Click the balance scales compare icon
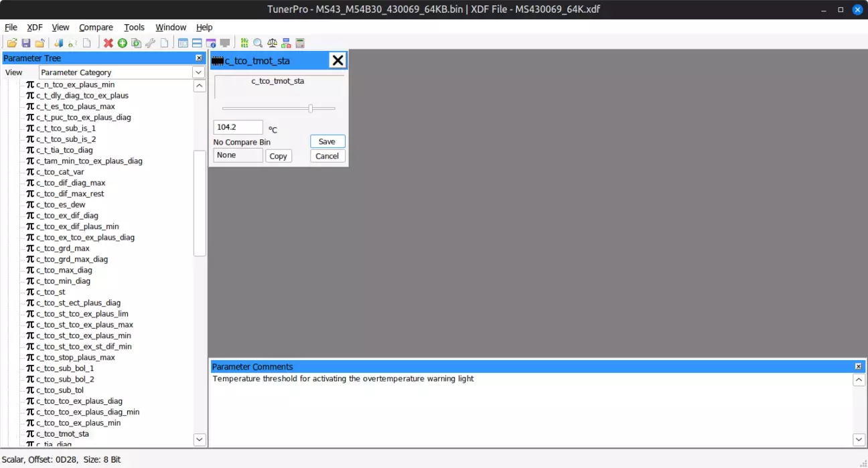The height and width of the screenshot is (468, 868). 272,44
